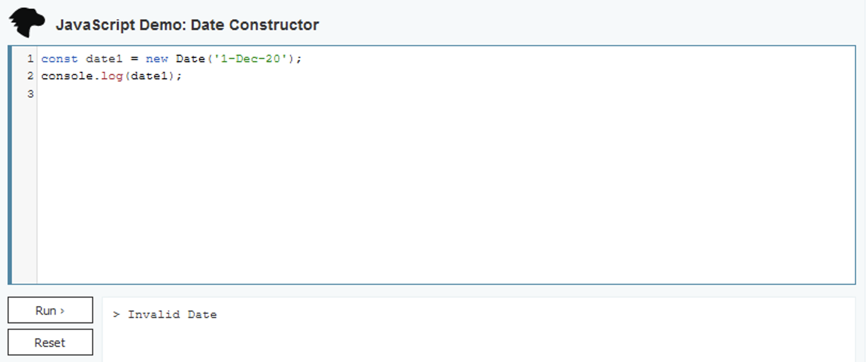Click the MDN dinosaur logo icon
This screenshot has height=362, width=868.
point(27,22)
